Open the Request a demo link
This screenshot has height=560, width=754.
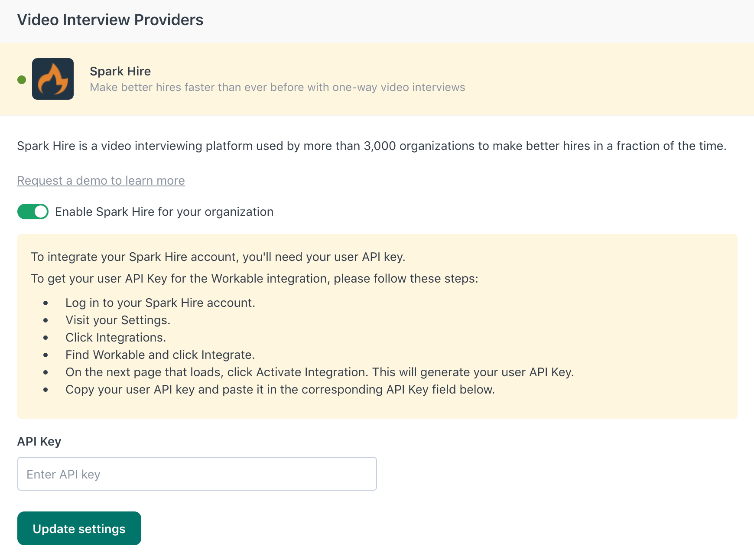(x=101, y=180)
